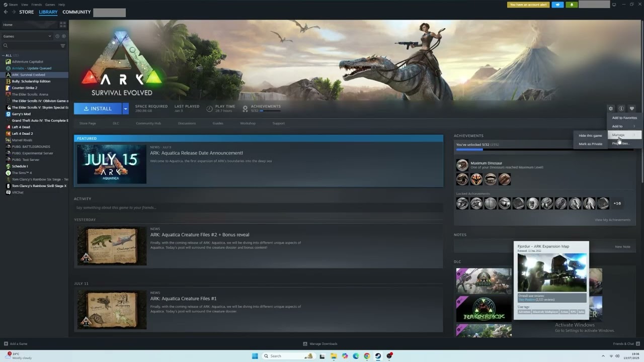
Task: Open File Explorer from the taskbar
Action: pyautogui.click(x=334, y=356)
